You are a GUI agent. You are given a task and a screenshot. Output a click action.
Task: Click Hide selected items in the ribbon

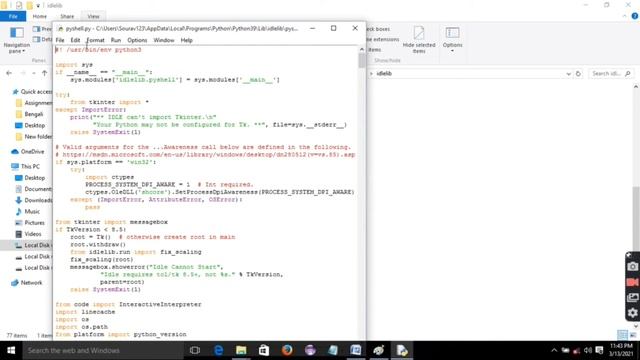point(419,40)
